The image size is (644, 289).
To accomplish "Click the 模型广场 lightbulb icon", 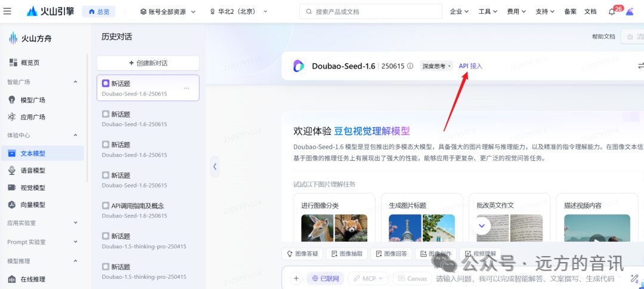I will point(12,100).
